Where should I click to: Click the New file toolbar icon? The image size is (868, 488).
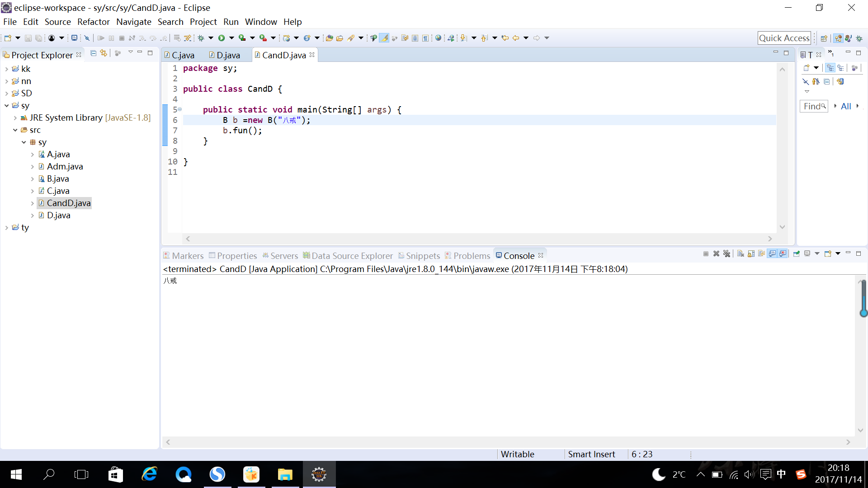(8, 38)
